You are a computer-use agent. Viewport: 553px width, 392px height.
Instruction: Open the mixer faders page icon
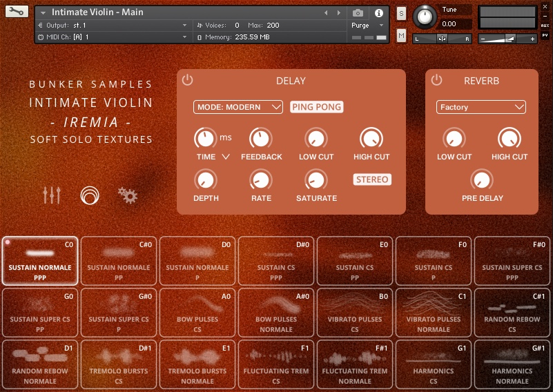click(52, 195)
